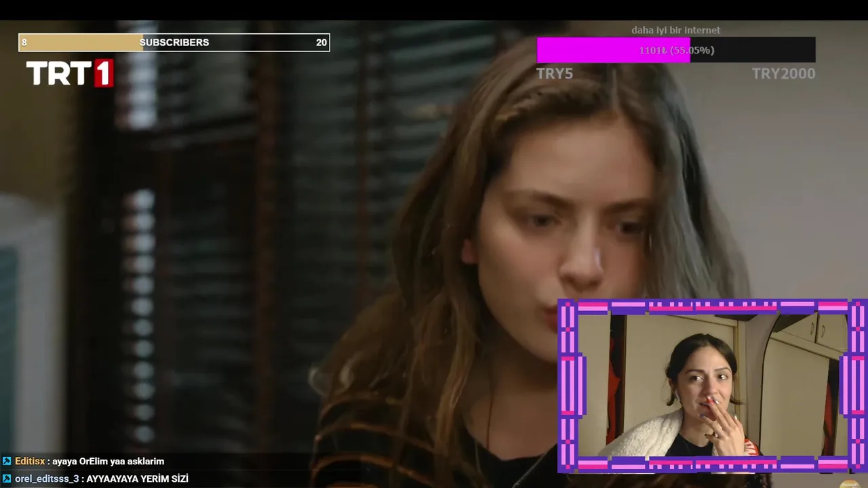The image size is (868, 488).
Task: Click the subscriber goal number 20
Action: 321,42
